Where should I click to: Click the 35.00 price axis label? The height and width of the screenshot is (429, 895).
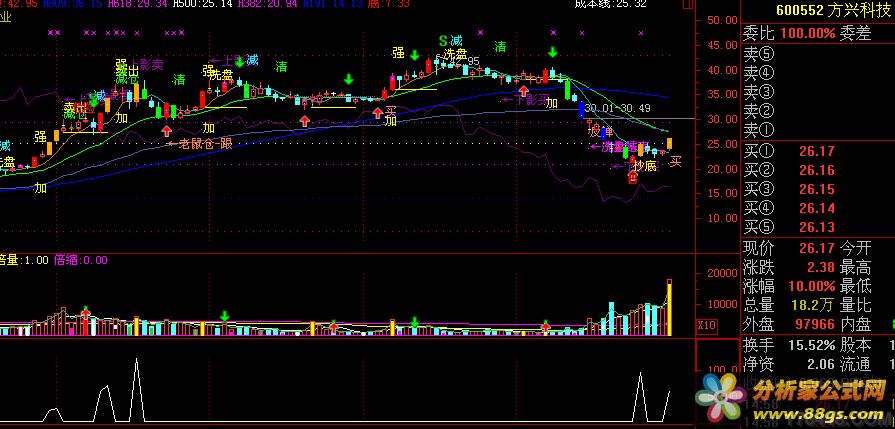pos(722,95)
